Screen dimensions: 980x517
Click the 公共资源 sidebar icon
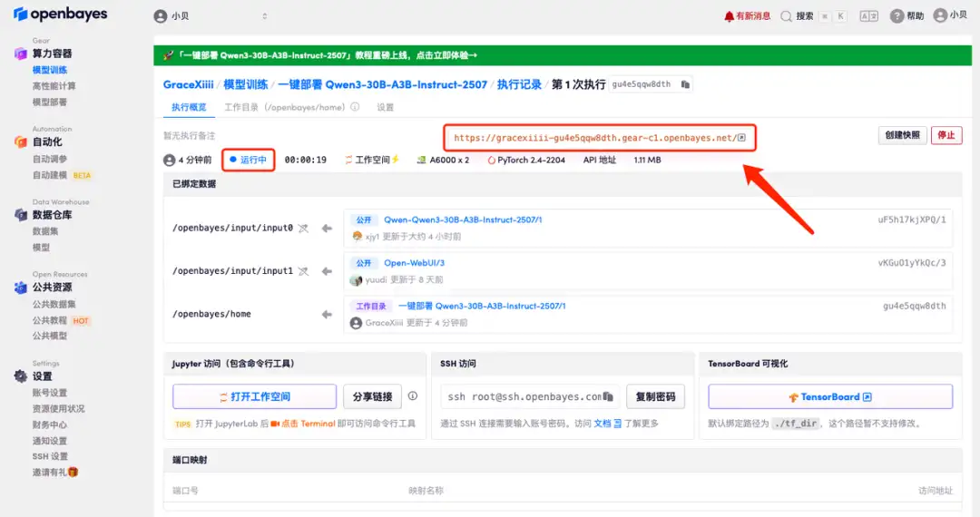(21, 288)
